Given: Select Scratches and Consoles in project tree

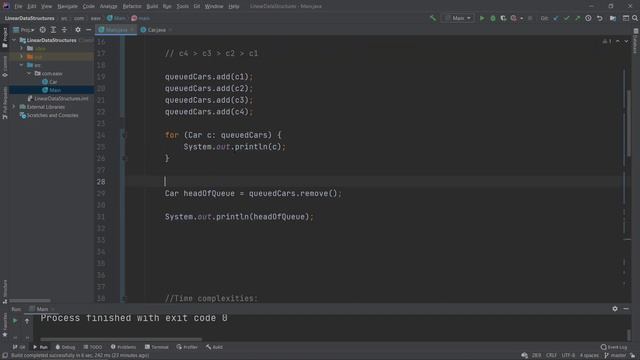Looking at the screenshot, I should pos(49,116).
